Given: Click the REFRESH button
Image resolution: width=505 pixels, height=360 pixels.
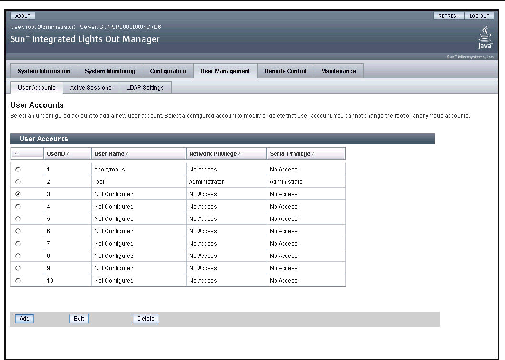Looking at the screenshot, I should pos(448,16).
